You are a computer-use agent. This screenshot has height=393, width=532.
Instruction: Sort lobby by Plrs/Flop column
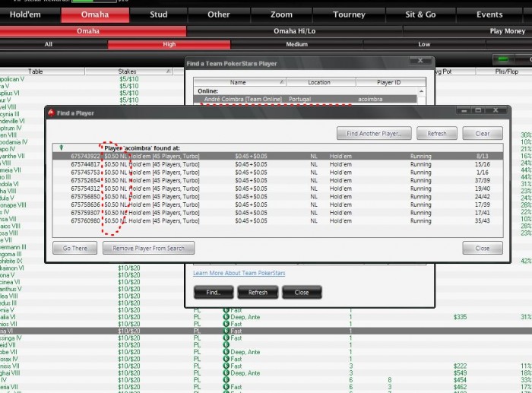point(504,71)
